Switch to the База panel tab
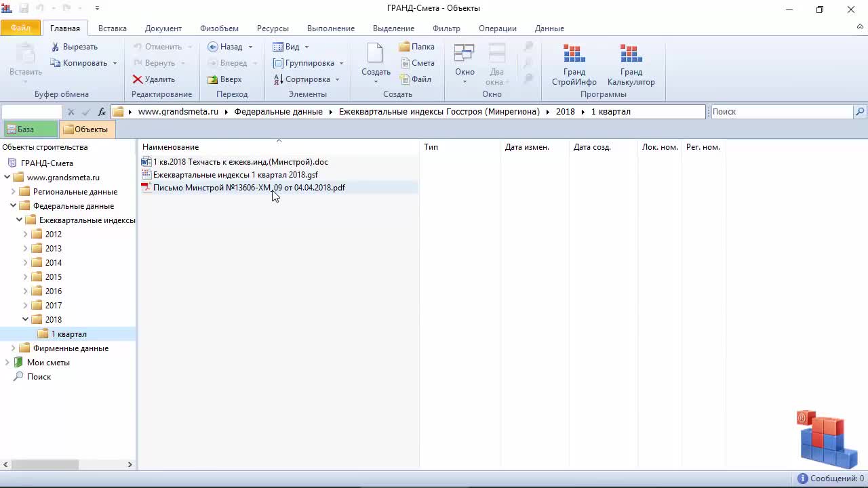Viewport: 868px width, 488px height. coord(29,129)
